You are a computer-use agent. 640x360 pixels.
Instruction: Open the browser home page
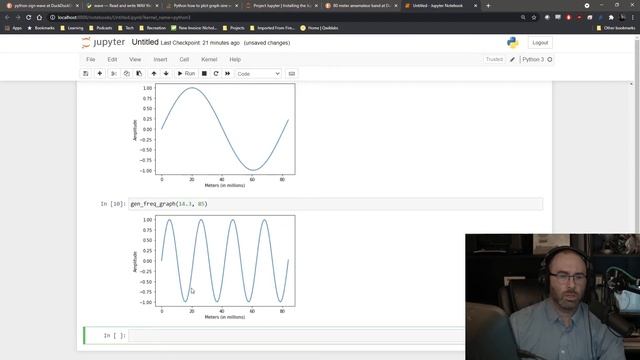(39, 18)
